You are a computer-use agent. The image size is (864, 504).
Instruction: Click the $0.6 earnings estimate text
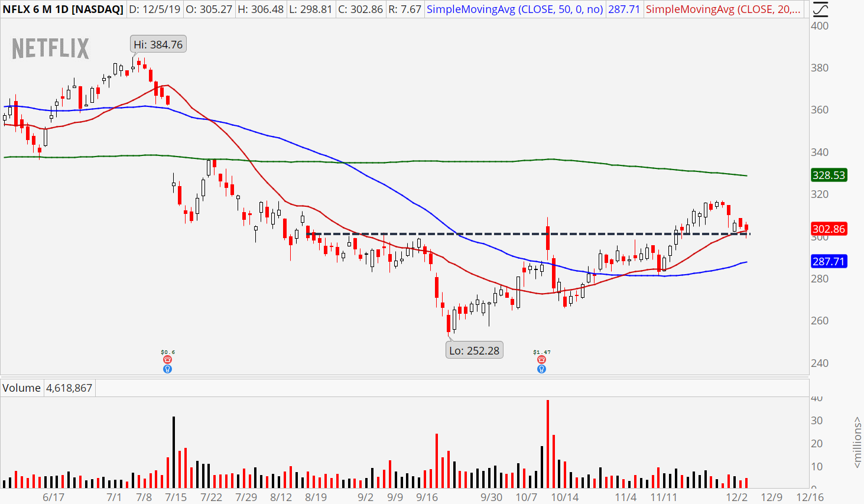click(167, 352)
